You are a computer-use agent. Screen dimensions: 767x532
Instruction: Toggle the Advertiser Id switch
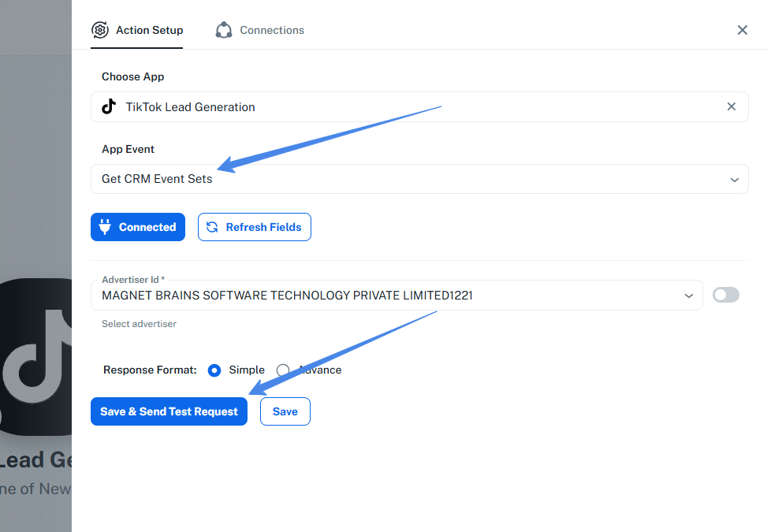click(726, 295)
